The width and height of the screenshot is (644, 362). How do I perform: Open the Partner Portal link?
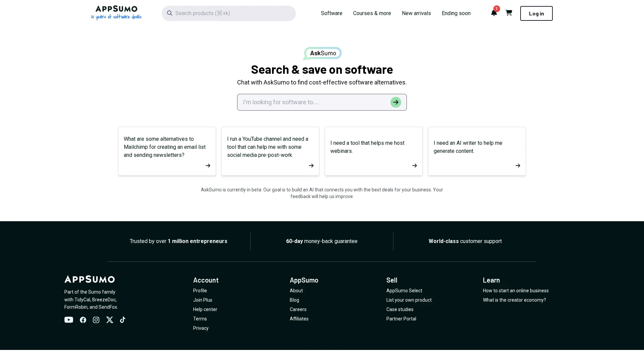[401, 319]
